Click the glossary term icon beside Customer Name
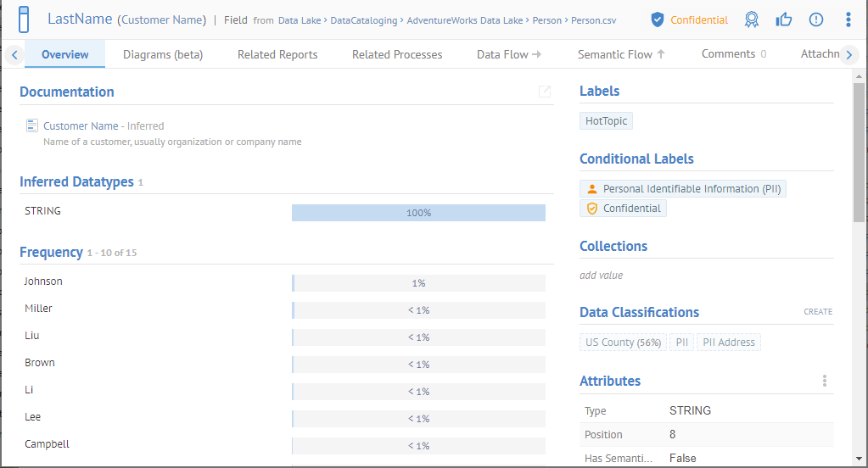Screen dimensions: 868x468 click(x=31, y=125)
